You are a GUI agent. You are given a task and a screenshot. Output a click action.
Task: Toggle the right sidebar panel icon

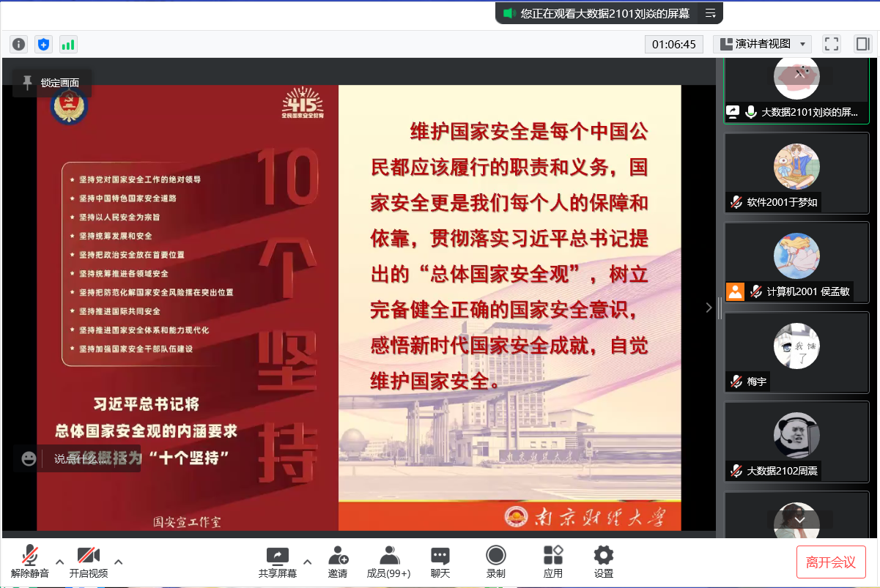[x=862, y=44]
